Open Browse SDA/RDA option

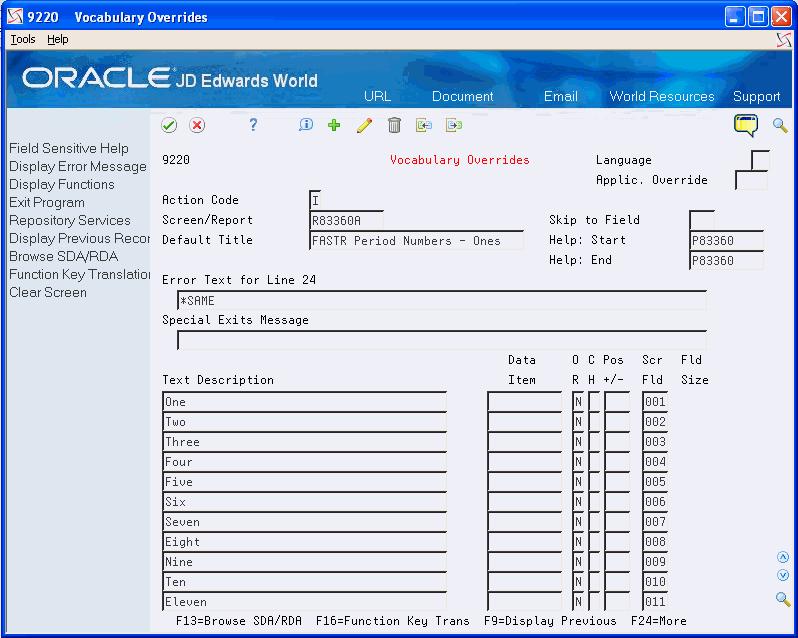click(64, 256)
